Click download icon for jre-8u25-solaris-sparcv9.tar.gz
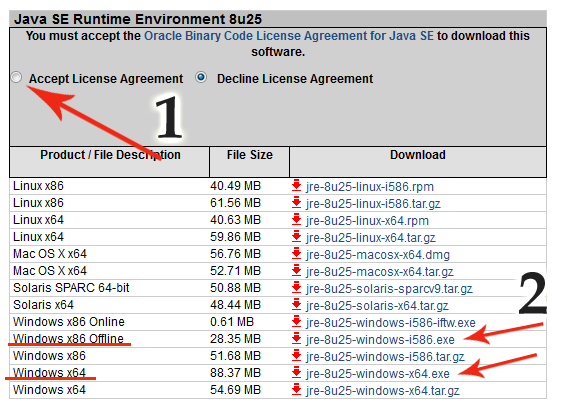 [296, 288]
